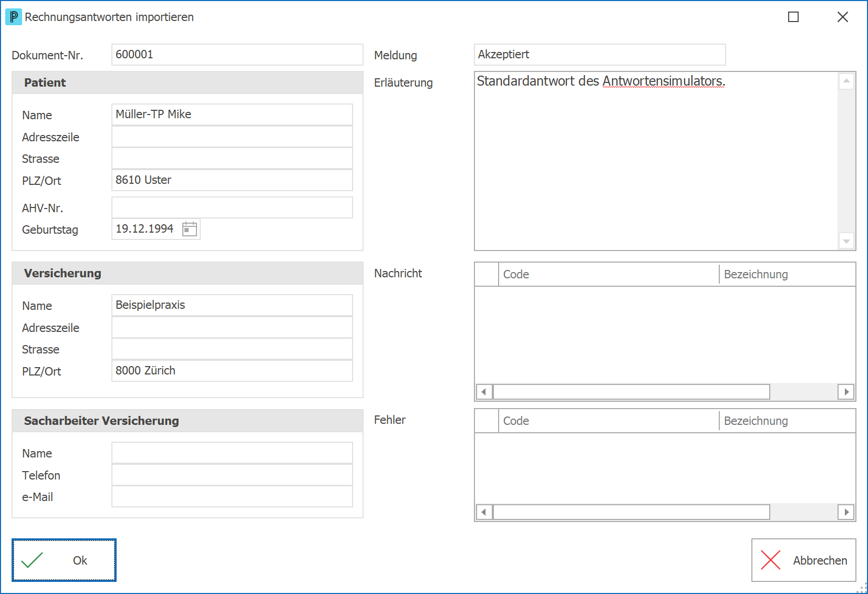The height and width of the screenshot is (594, 868).
Task: Click left scroll arrow in Nachricht table
Action: click(484, 392)
